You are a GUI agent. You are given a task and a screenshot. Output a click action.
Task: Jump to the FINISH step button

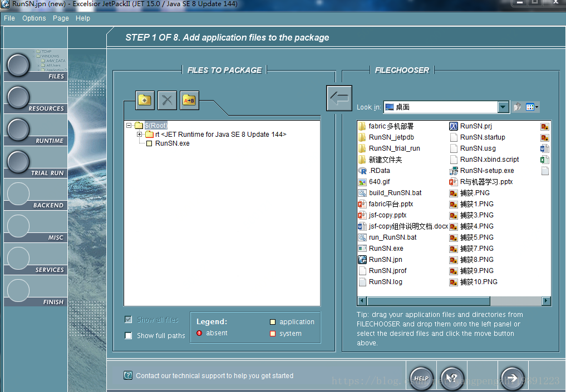tap(18, 290)
